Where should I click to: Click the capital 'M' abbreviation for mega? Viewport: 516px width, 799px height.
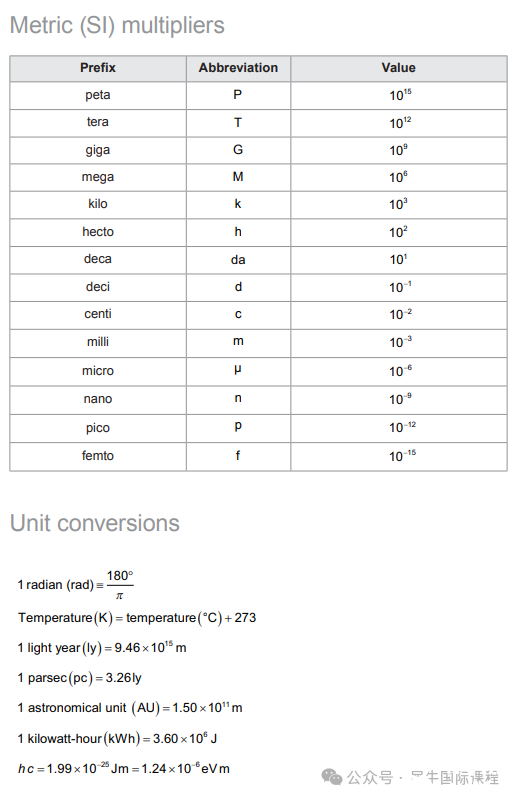click(238, 177)
